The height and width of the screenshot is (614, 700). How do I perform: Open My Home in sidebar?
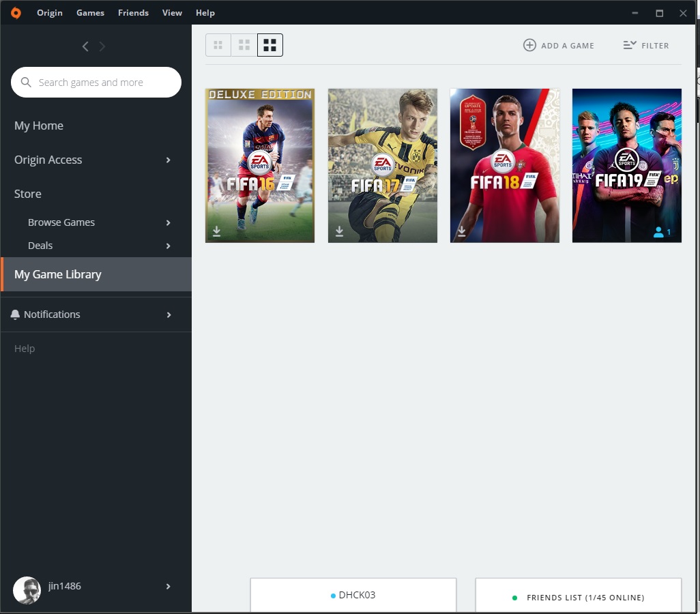[x=38, y=126]
